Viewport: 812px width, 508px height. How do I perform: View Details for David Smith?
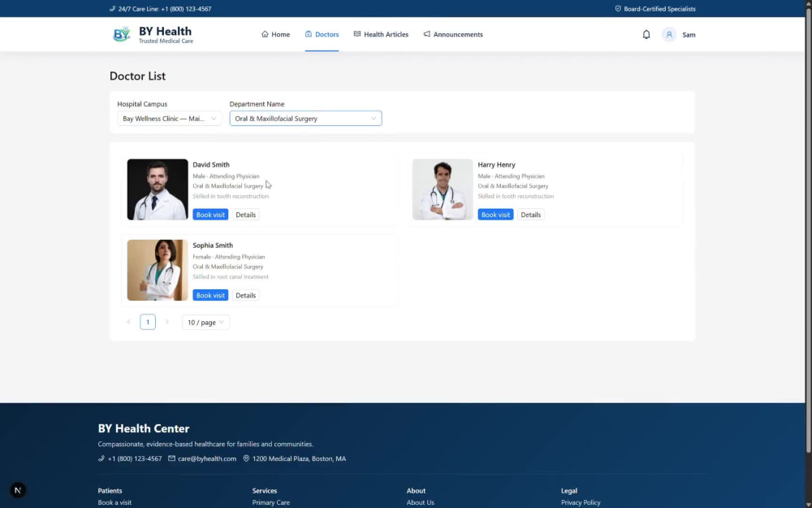(x=245, y=215)
